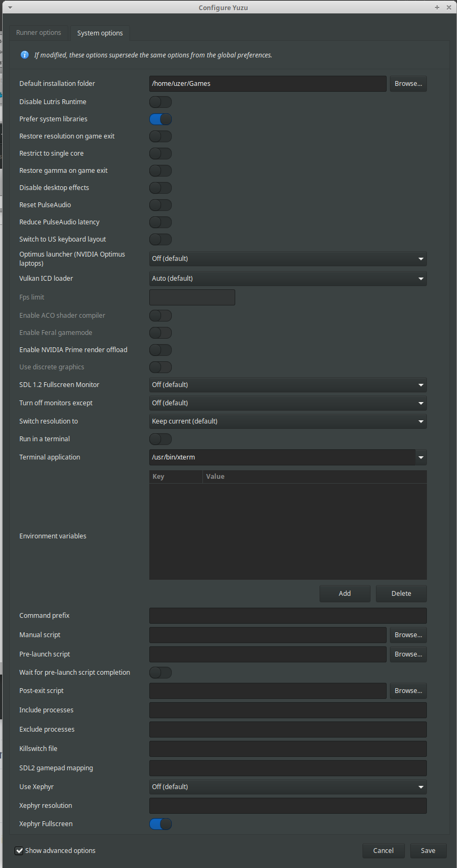Image resolution: width=457 pixels, height=868 pixels.
Task: Save the configuration
Action: click(x=428, y=851)
